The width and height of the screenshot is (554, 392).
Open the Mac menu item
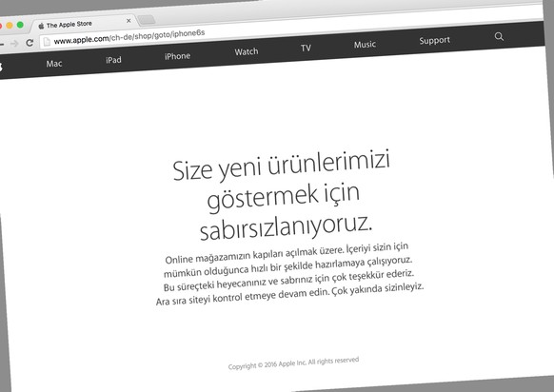(54, 64)
